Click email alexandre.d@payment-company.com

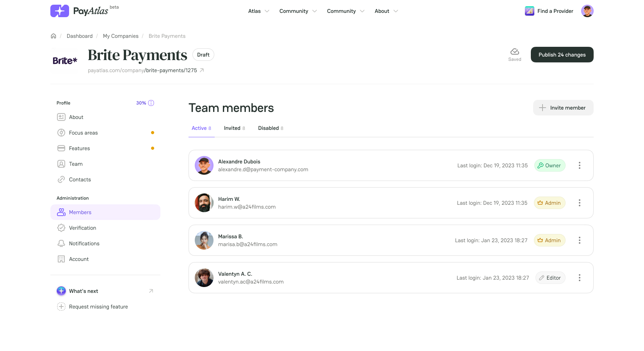click(263, 169)
